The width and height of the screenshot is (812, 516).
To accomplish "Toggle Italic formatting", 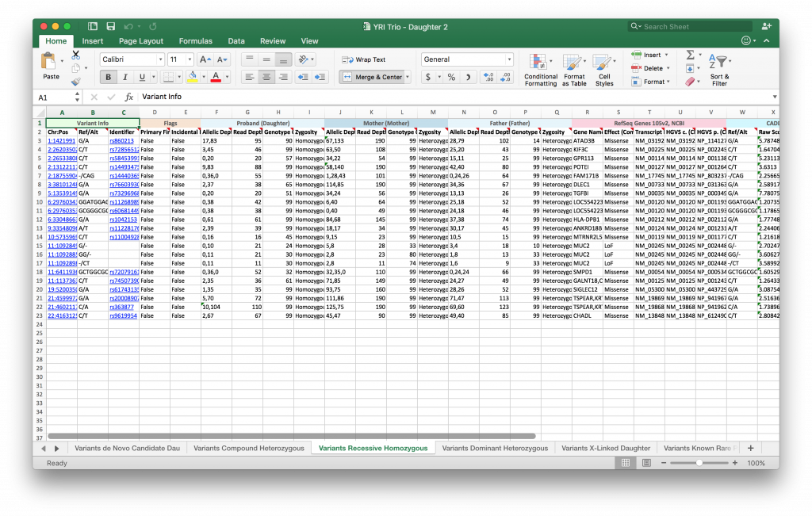I will click(124, 77).
